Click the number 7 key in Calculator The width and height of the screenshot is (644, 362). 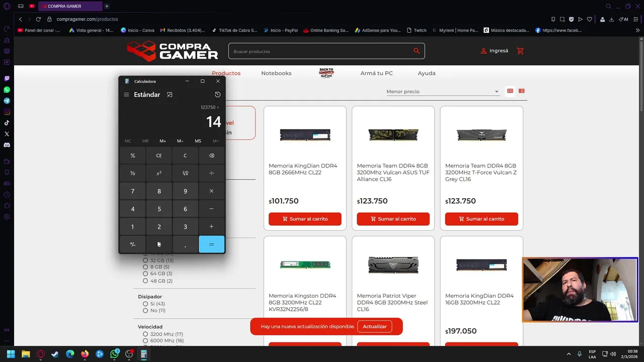(x=133, y=191)
